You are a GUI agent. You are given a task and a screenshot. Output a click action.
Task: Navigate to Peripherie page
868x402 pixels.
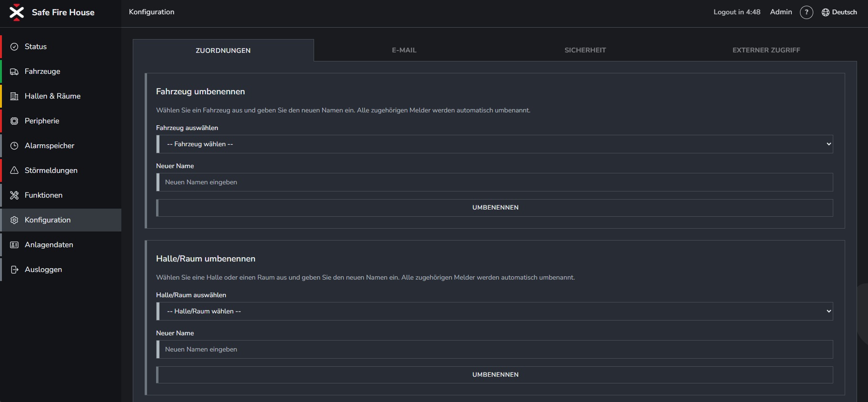61,121
